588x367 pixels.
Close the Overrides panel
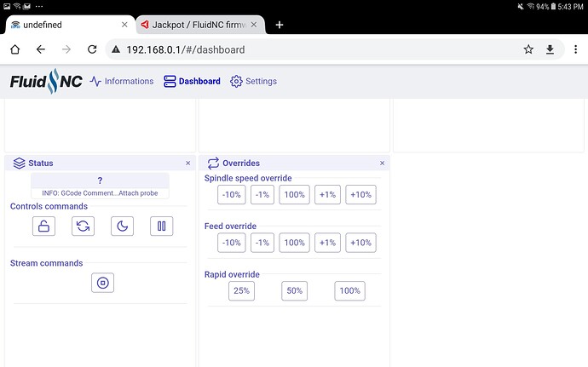coord(382,163)
